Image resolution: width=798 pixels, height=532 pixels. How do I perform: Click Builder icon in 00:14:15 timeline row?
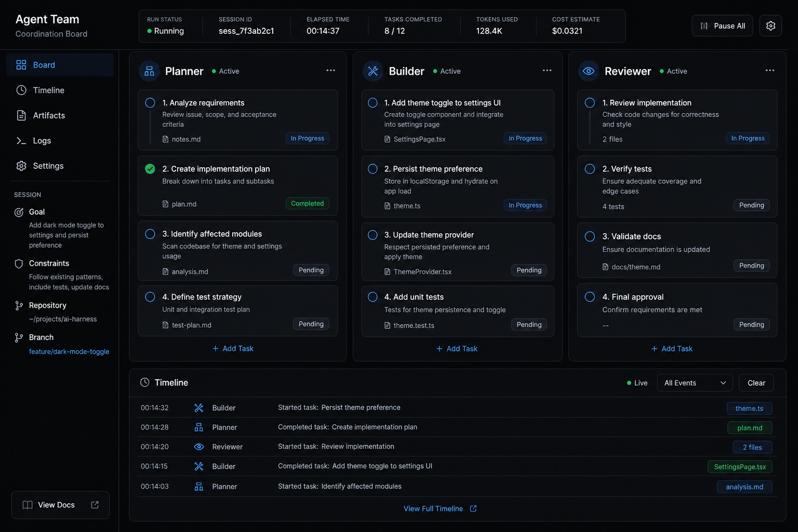pos(199,467)
